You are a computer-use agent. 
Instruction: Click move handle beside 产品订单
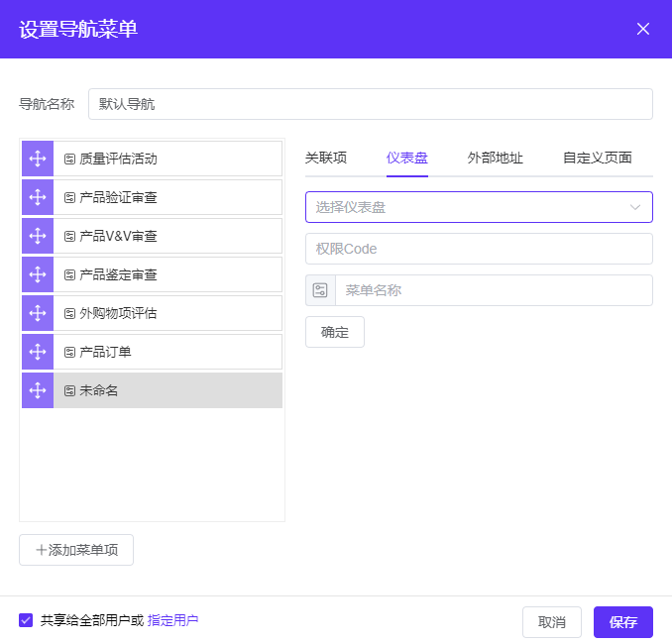tap(38, 352)
